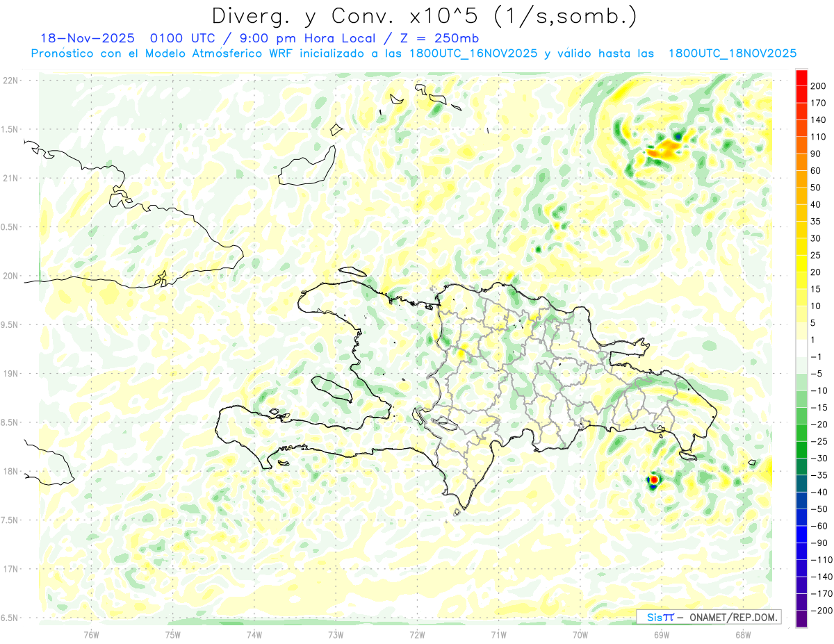834x644 pixels.
Task: Click the red color segment topping the colorbar
Action: pos(801,77)
